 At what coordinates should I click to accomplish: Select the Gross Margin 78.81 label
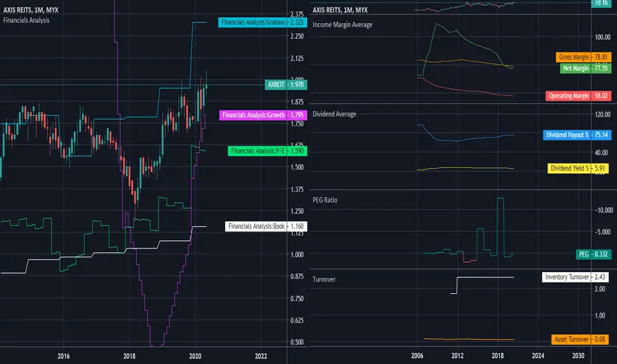click(x=583, y=57)
